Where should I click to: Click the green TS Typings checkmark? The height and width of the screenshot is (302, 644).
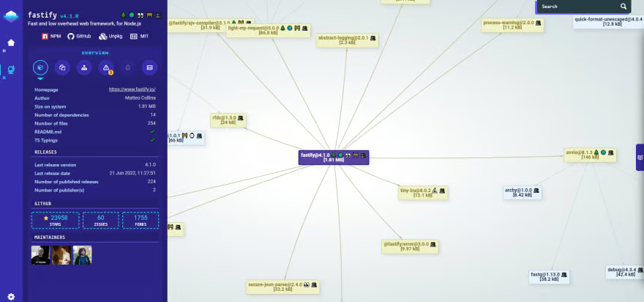tap(152, 140)
